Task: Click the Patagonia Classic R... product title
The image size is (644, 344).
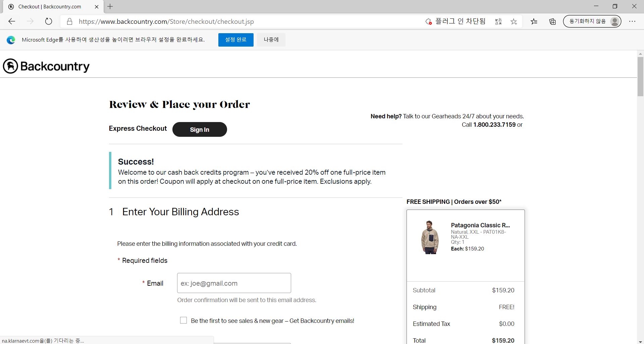Action: pos(480,225)
